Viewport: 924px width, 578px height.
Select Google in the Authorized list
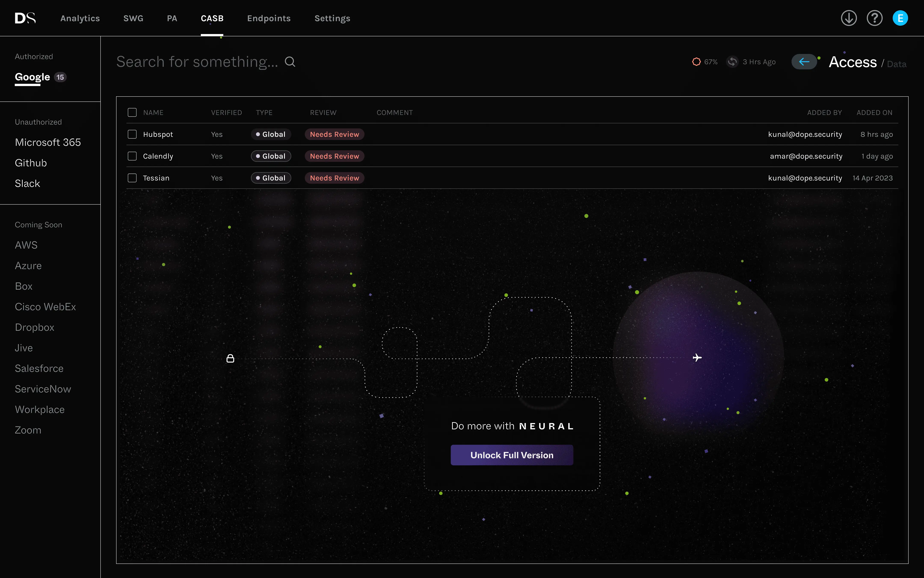[x=33, y=77]
